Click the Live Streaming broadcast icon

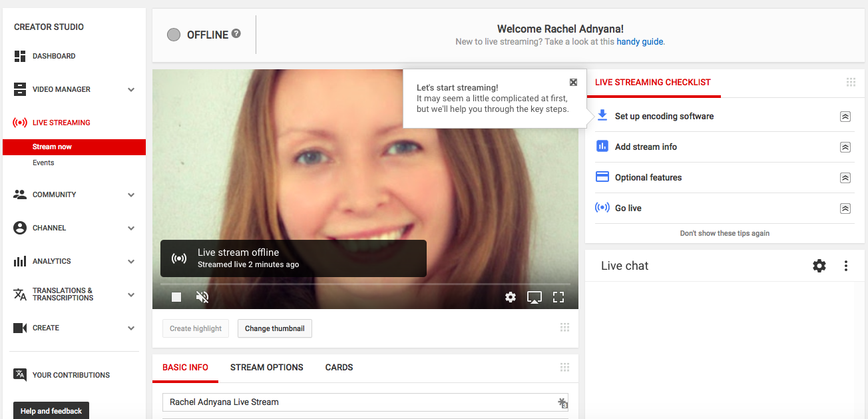(x=20, y=123)
